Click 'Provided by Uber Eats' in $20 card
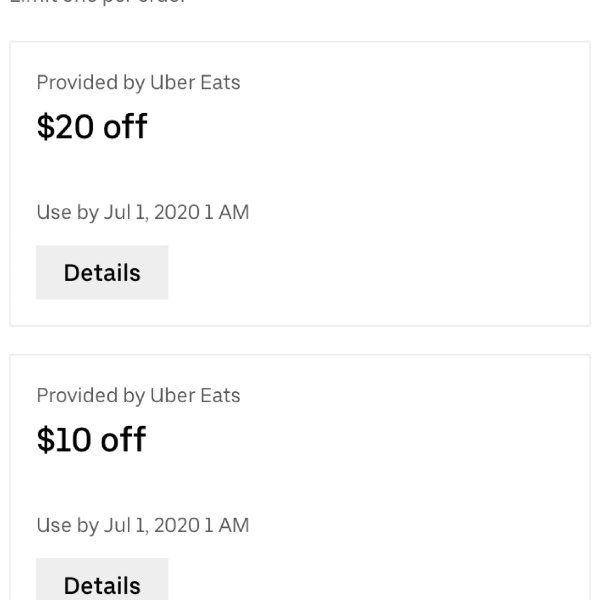600x600 pixels. pos(139,83)
